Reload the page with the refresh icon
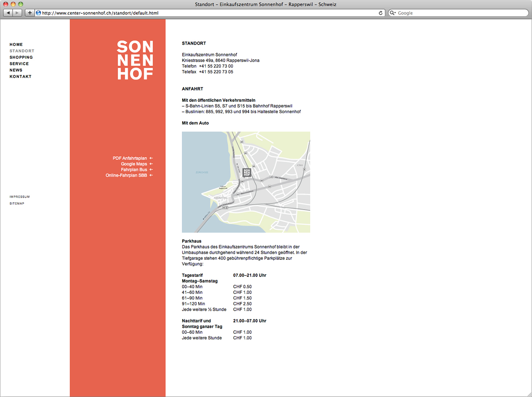The height and width of the screenshot is (397, 532). coord(380,13)
